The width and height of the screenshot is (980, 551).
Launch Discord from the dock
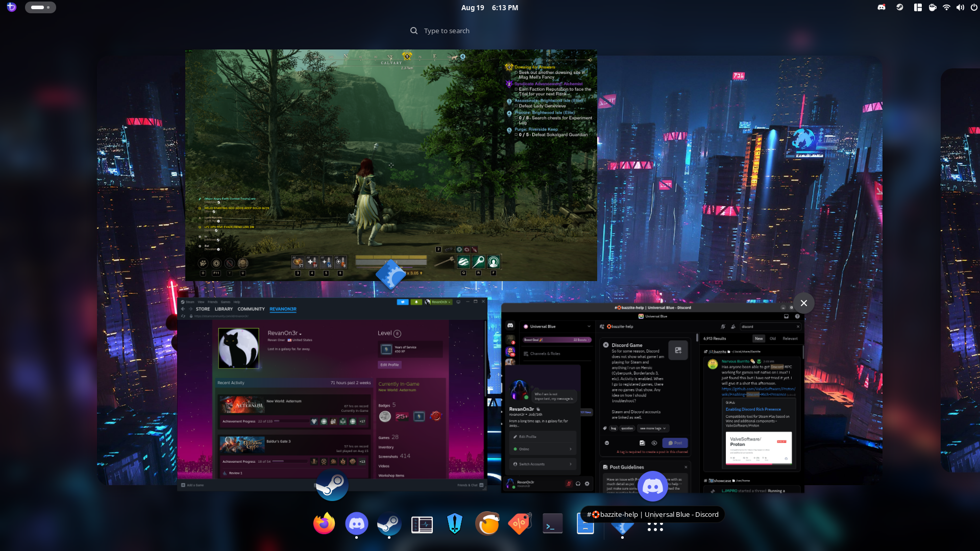(357, 524)
